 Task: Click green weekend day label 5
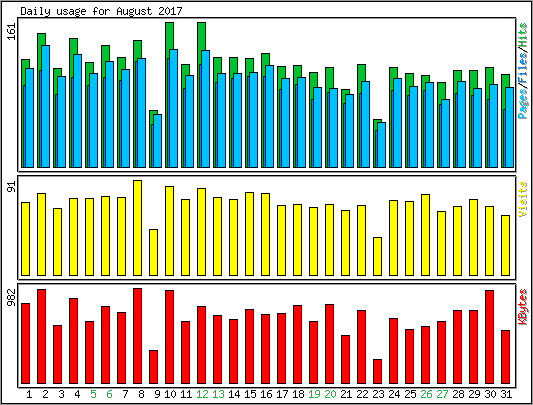(93, 394)
